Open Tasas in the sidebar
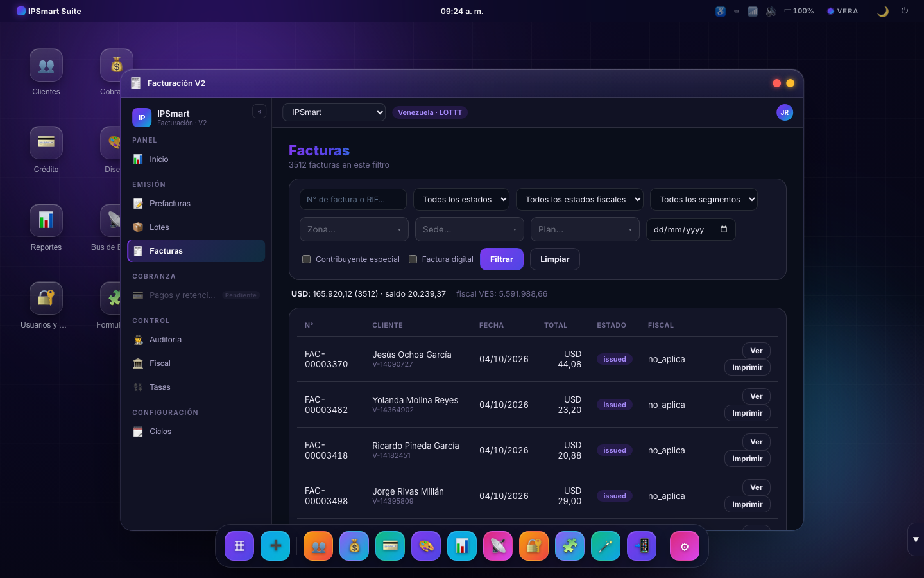The height and width of the screenshot is (578, 924). point(196,387)
